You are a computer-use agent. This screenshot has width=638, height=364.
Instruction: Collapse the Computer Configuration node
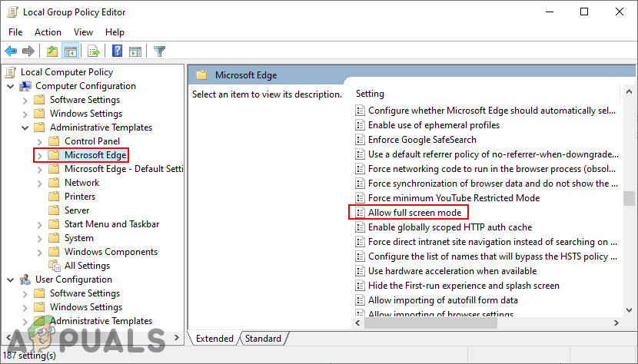point(12,86)
